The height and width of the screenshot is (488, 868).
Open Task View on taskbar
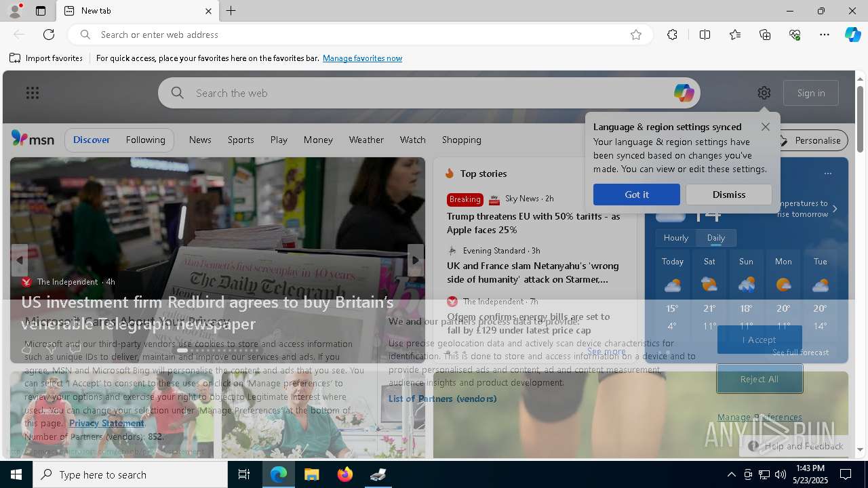coord(244,474)
